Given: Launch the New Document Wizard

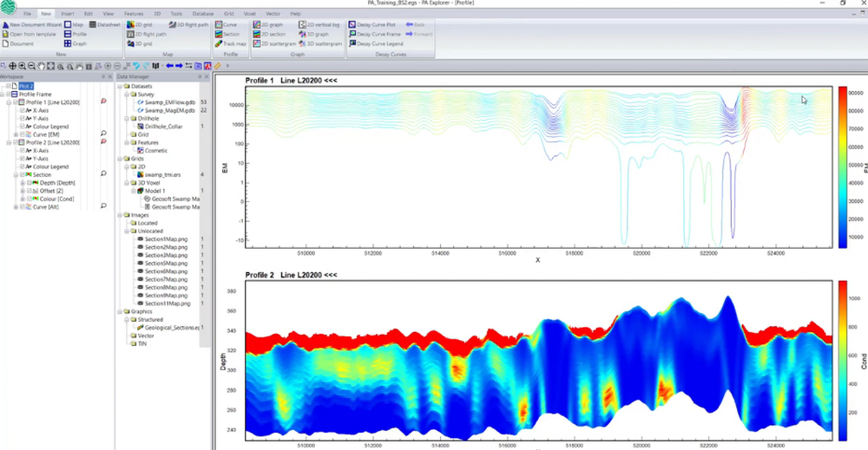Looking at the screenshot, I should [32, 25].
